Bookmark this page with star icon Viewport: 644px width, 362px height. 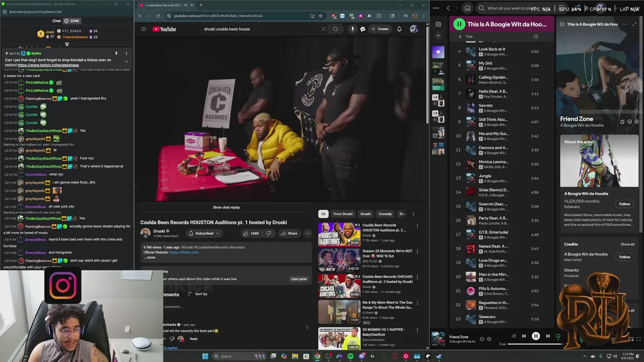(320, 16)
